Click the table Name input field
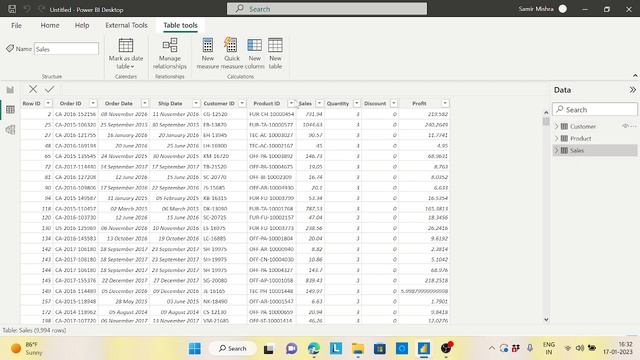The width and height of the screenshot is (640, 360). coord(66,49)
